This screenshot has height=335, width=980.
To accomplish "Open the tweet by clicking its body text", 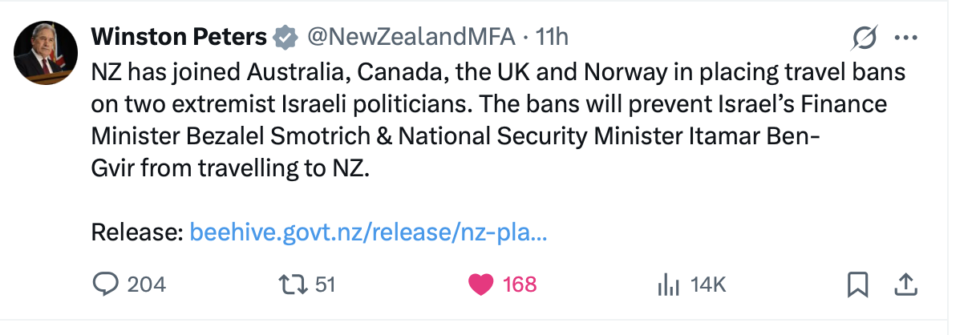I will (x=449, y=120).
